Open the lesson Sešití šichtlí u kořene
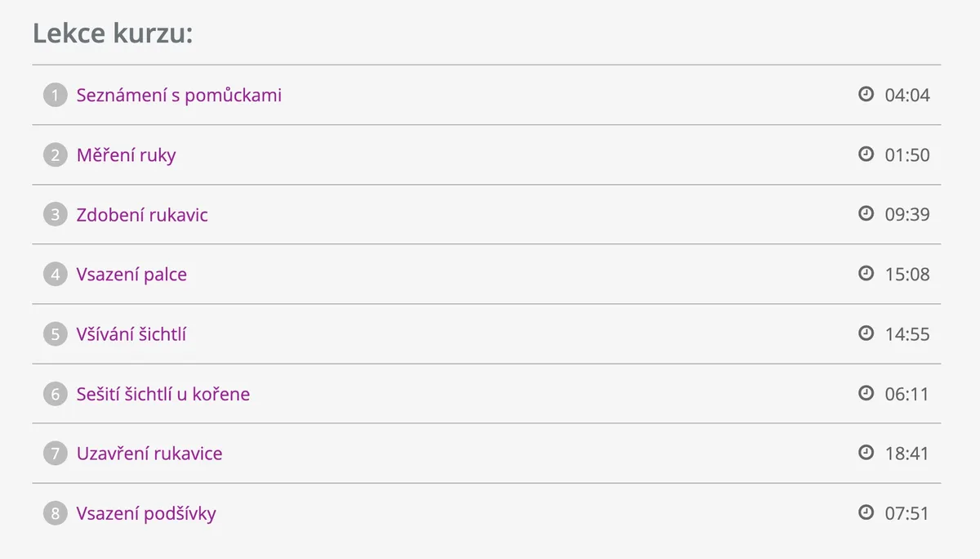This screenshot has width=980, height=559. [163, 394]
